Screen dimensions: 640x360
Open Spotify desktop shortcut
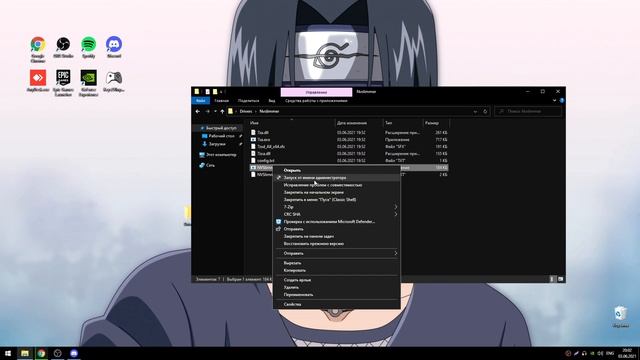coord(89,47)
